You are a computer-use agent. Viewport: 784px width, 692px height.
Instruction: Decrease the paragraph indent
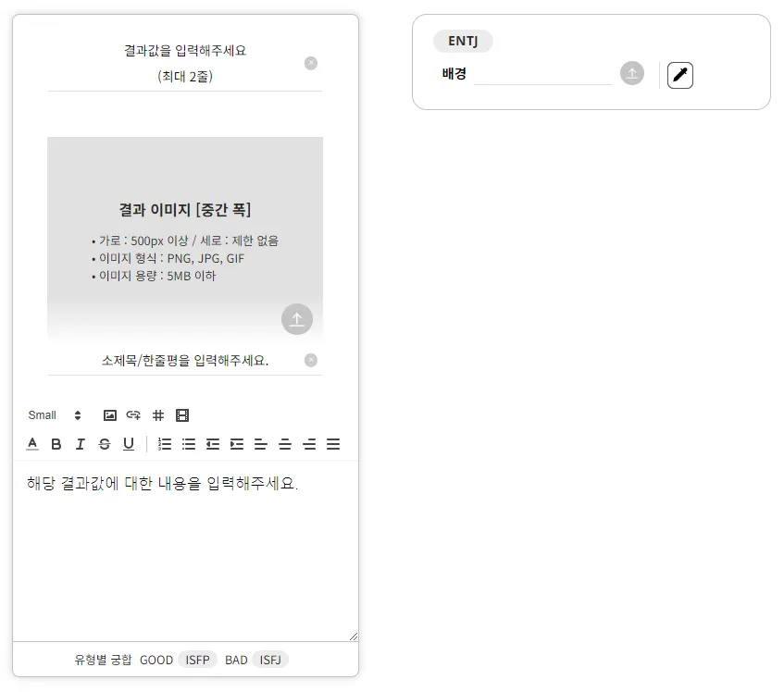[213, 444]
